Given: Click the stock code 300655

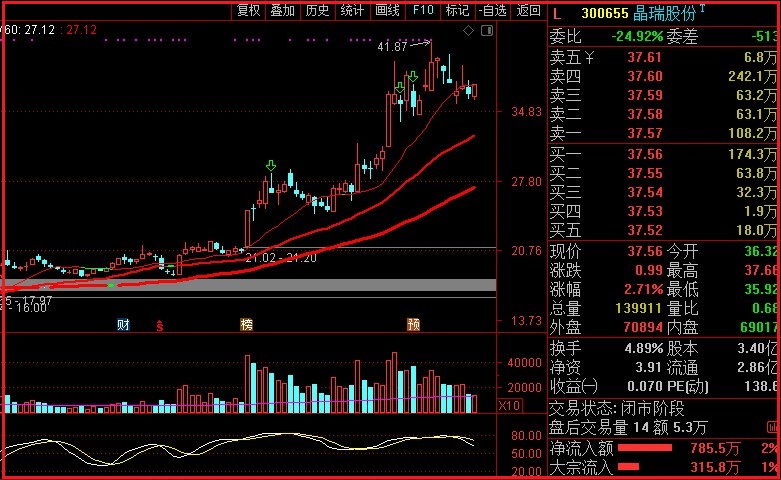Looking at the screenshot, I should click(605, 13).
